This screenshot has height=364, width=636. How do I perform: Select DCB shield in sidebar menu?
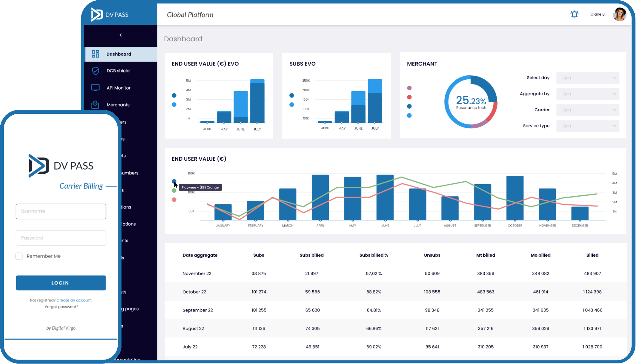(118, 71)
